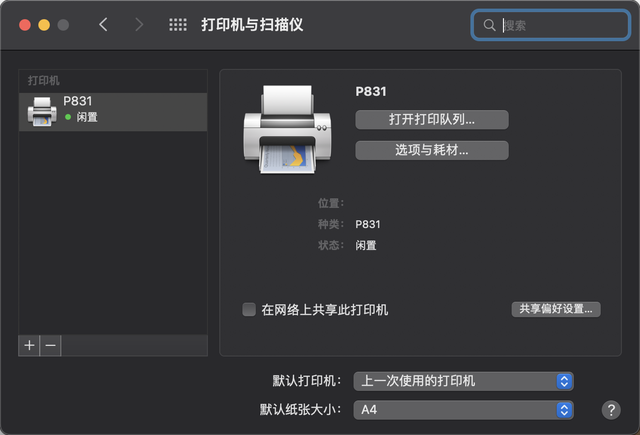This screenshot has height=435, width=640.
Task: Show all preferences grid icon
Action: point(178,25)
